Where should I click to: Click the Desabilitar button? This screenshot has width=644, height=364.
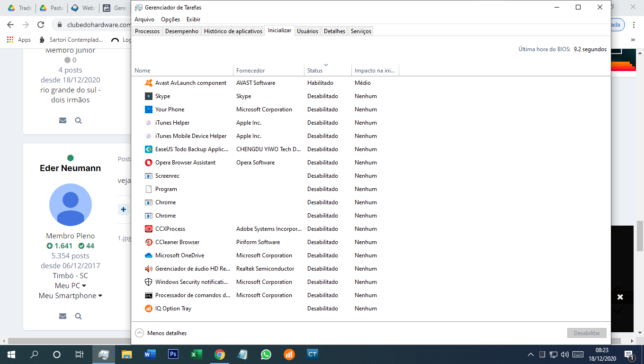[587, 333]
